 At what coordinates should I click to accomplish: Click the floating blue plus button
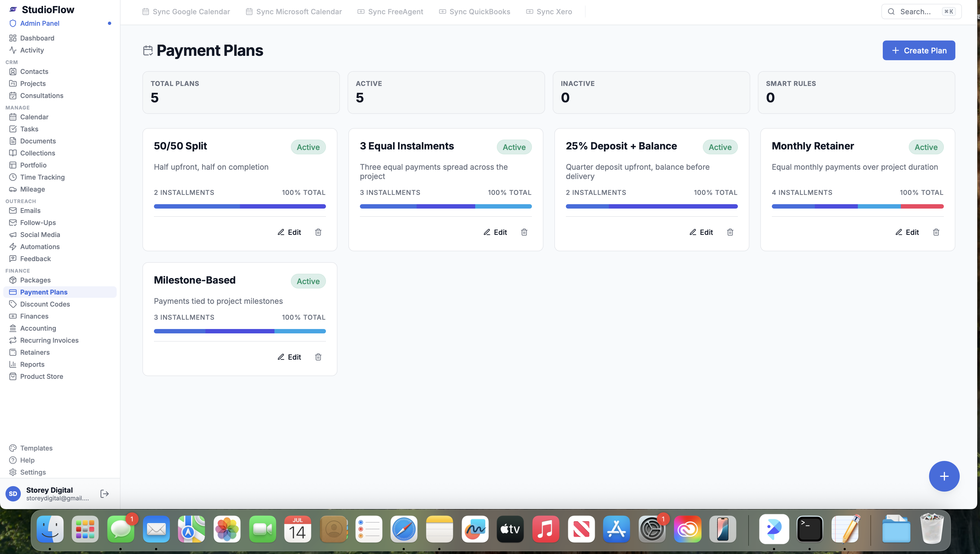click(x=944, y=476)
